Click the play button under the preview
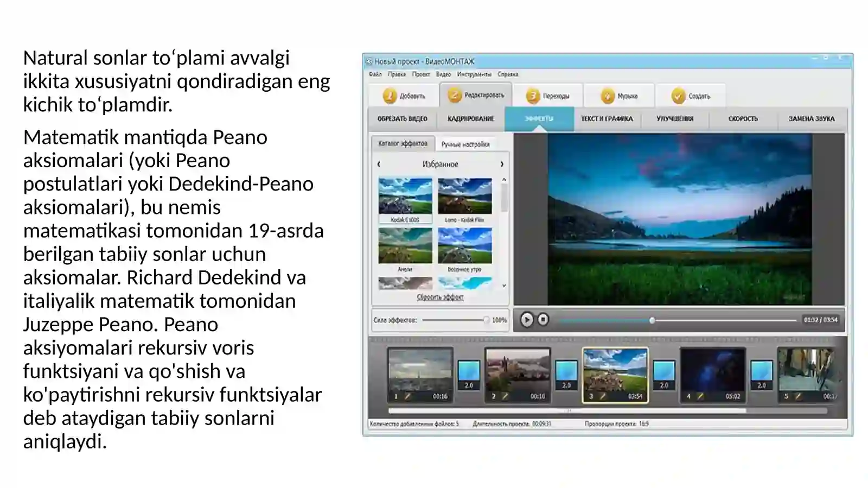 click(526, 320)
